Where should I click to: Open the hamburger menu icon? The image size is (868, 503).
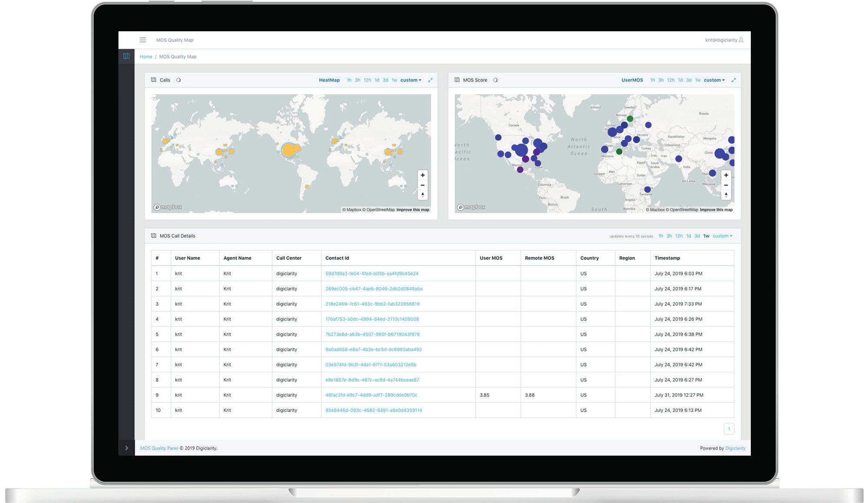(143, 40)
